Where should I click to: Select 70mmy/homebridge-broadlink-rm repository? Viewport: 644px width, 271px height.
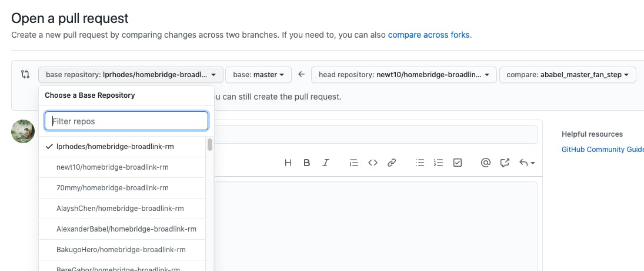pos(122,188)
